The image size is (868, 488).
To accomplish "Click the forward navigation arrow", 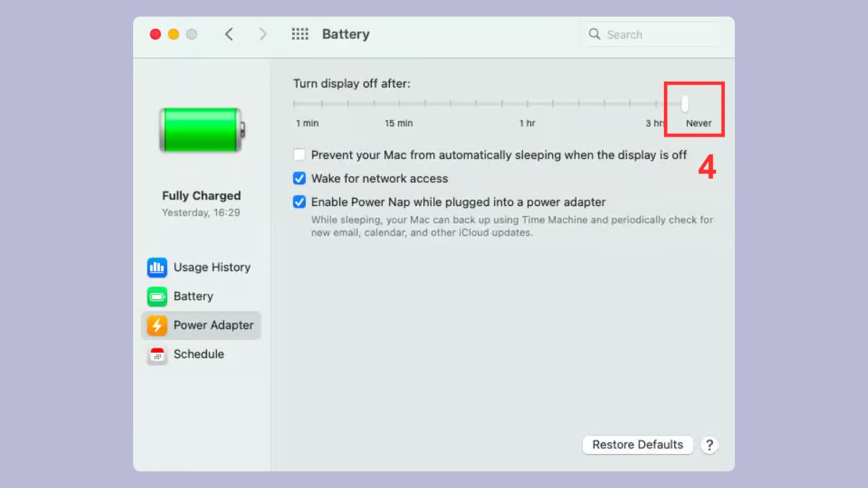I will click(x=263, y=33).
